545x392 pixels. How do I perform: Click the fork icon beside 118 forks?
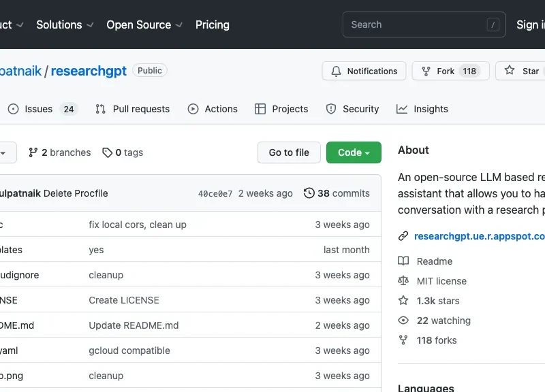[x=403, y=340]
